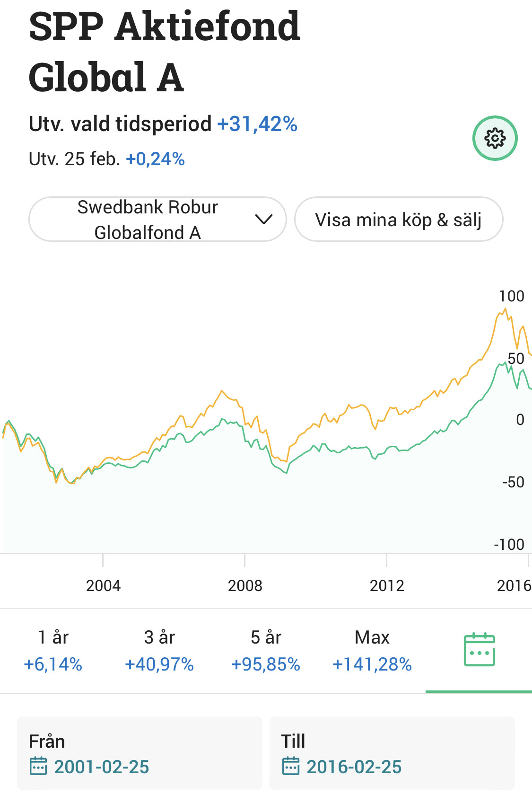This screenshot has width=532, height=795.
Task: Select the 1 år period tab
Action: (53, 650)
